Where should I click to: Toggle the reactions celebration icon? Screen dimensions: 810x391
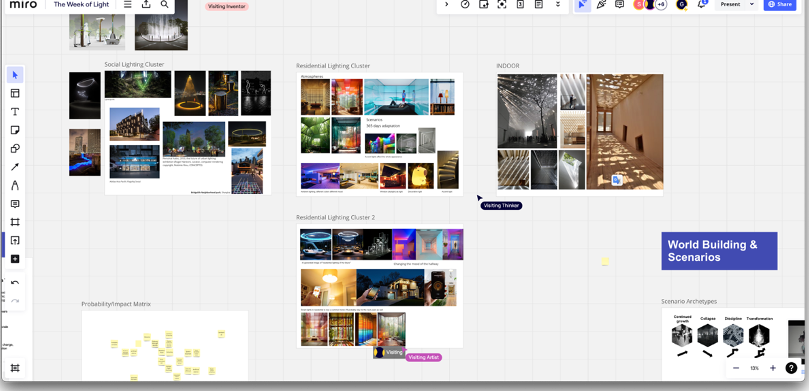[x=601, y=4]
